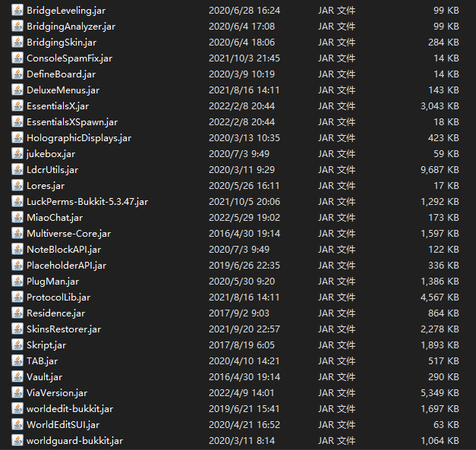The width and height of the screenshot is (476, 450).
Task: Click the JAR icon beside PlugMan.jar
Action: point(17,281)
